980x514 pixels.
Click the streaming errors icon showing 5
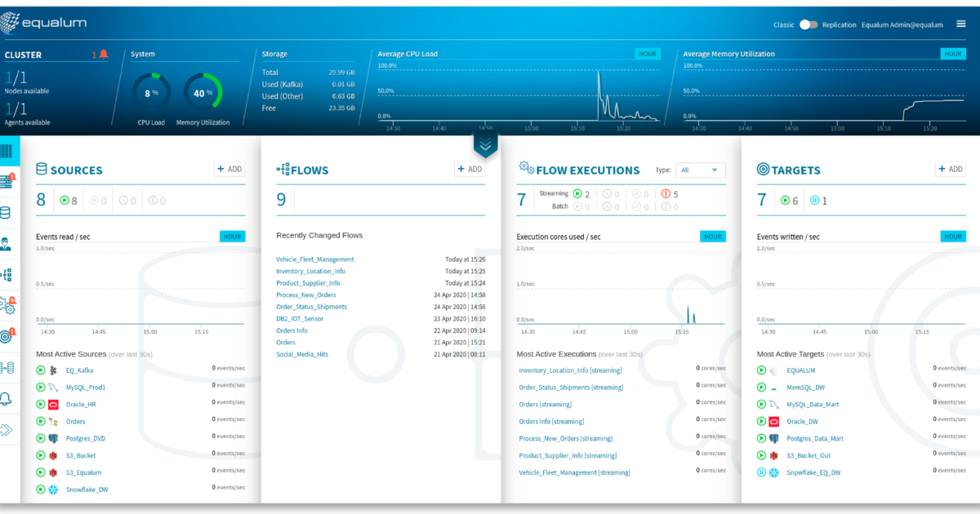pyautogui.click(x=666, y=194)
